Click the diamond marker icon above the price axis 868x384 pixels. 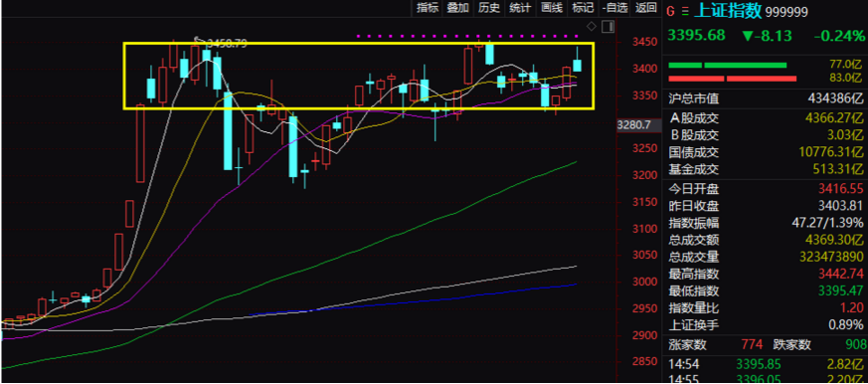pyautogui.click(x=592, y=26)
